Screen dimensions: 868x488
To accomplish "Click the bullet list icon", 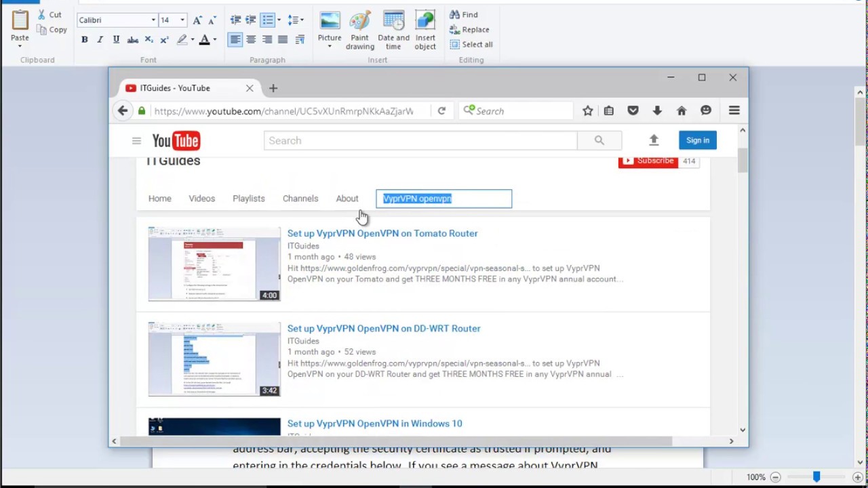I will click(267, 20).
